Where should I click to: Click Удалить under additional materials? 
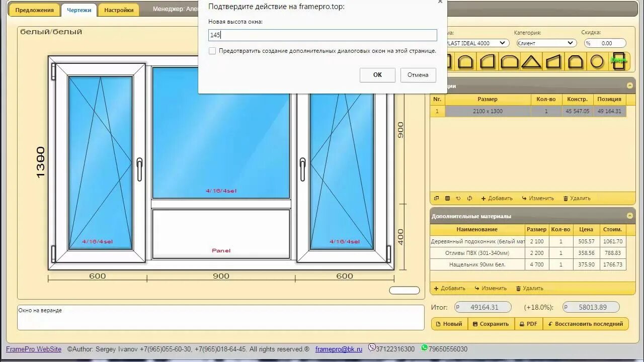[x=529, y=288]
